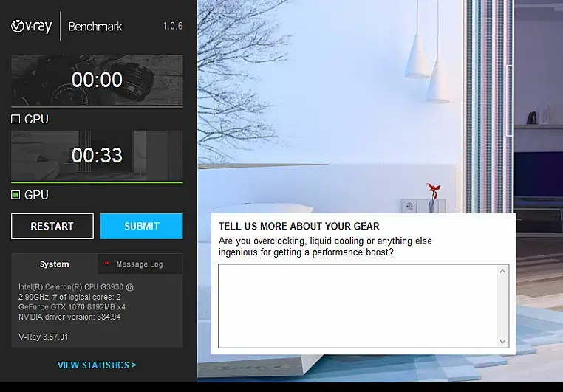Screen dimensions: 563x392
Task: Click the 'NVIDIA driver version: 384.94' text
Action: point(69,317)
